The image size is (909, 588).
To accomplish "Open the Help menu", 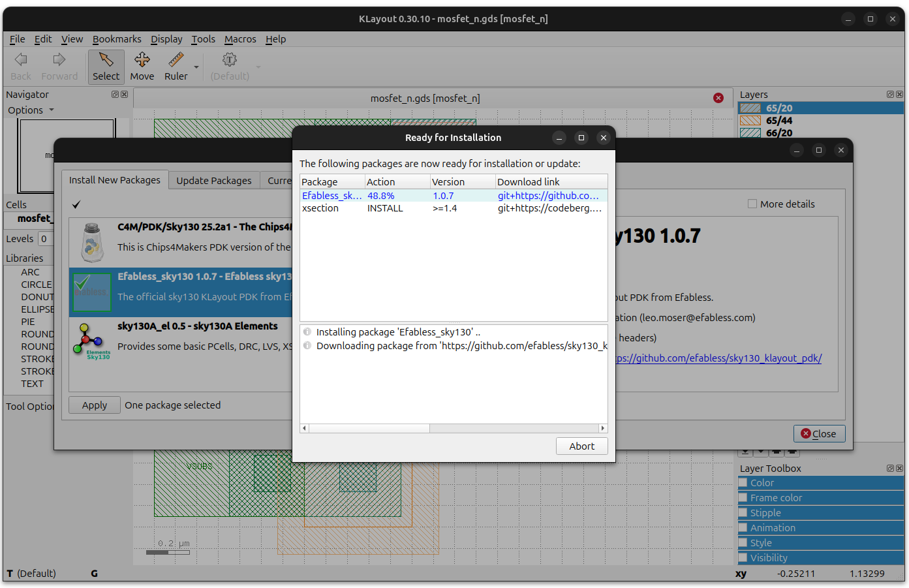I will (275, 39).
